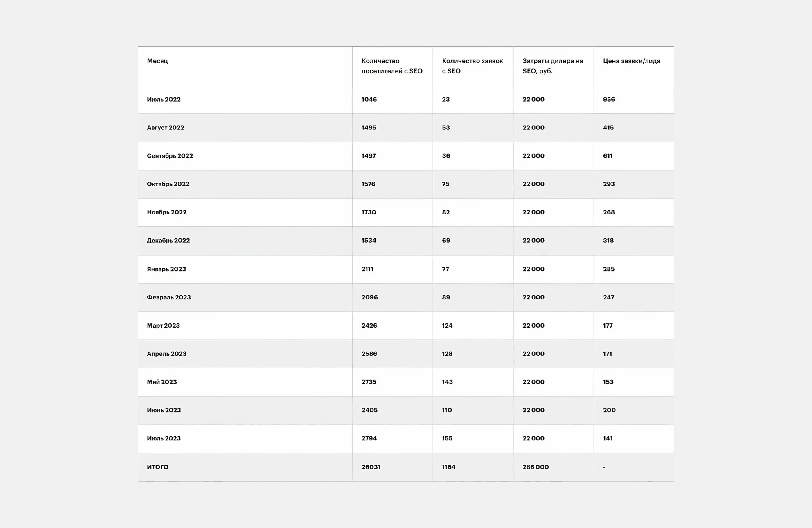The width and height of the screenshot is (812, 528).
Task: Select the Июль 2023 requests value 155
Action: pyautogui.click(x=447, y=438)
